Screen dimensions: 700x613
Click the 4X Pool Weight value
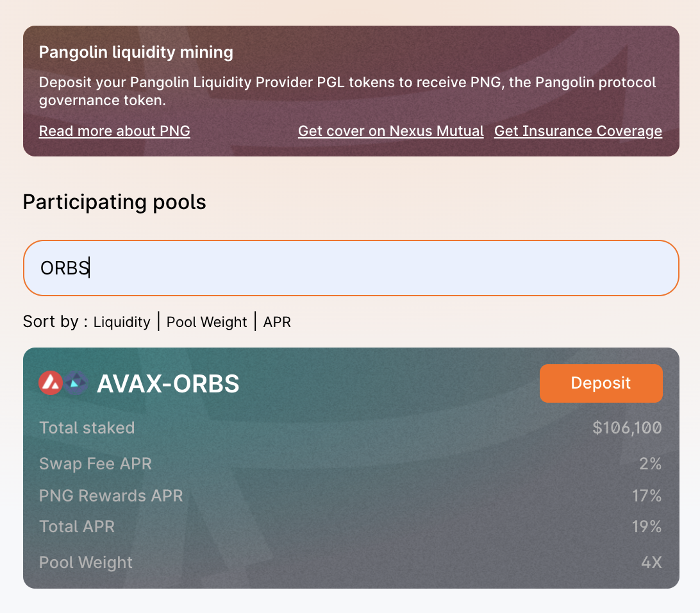[651, 562]
